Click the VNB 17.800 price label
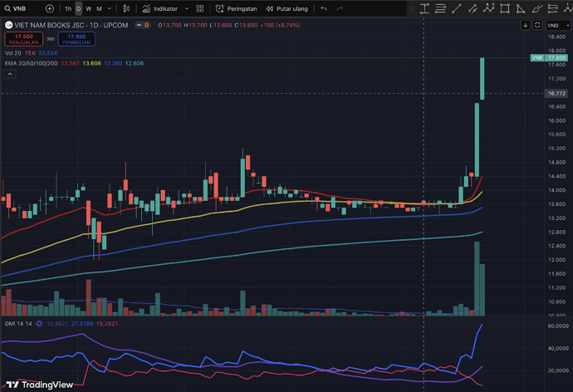 [549, 58]
